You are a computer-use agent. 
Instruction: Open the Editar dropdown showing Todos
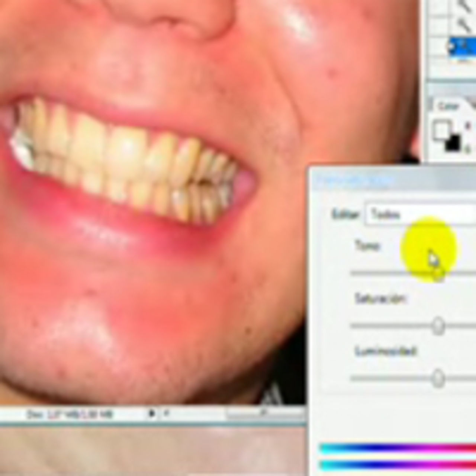[420, 215]
